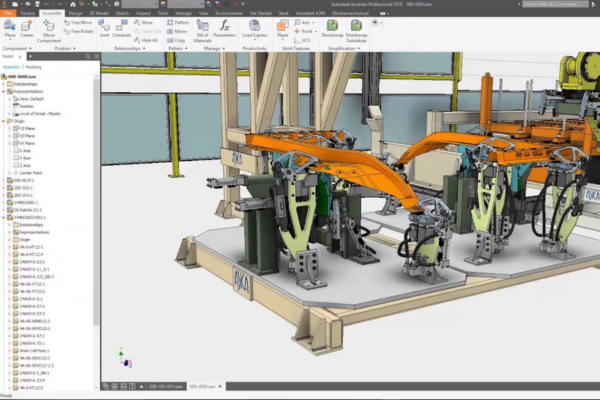Click the Work Features Plane tool
The width and height of the screenshot is (600, 400).
[283, 27]
